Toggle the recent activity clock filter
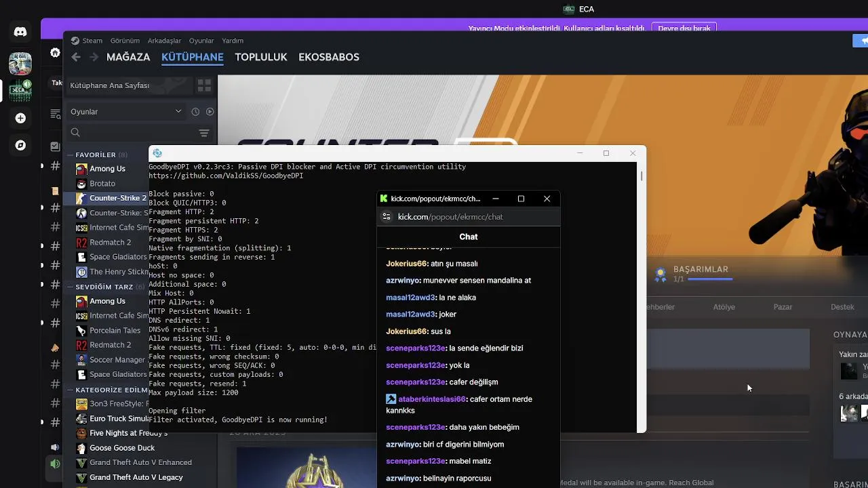 point(195,112)
